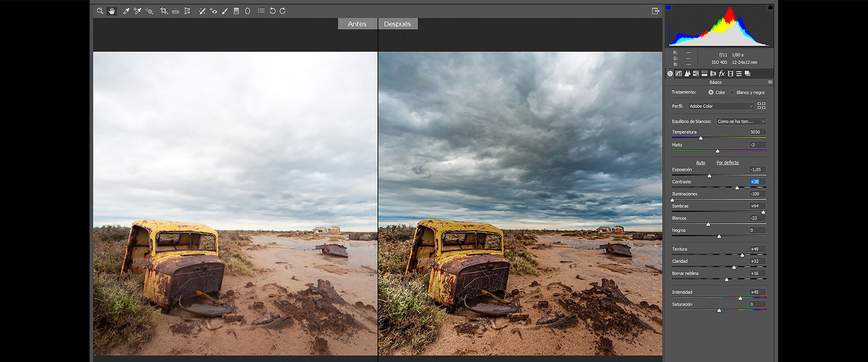Click the Contraste value field
Viewport: 868px width, 362px height.
point(757,182)
